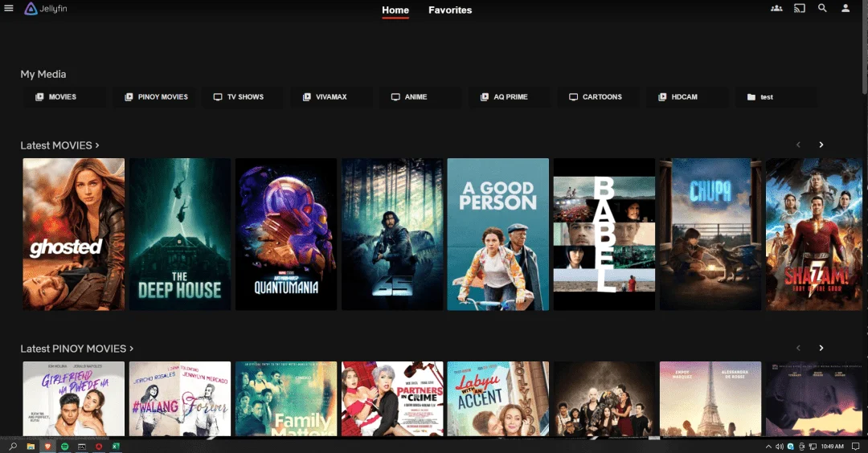Open the HDCAM library
Screen dimensions: 868x453
point(686,97)
